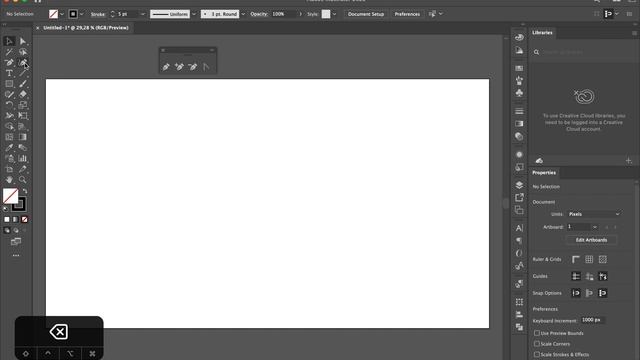Toggle transparency grid in Ruler & Grids

602,260
